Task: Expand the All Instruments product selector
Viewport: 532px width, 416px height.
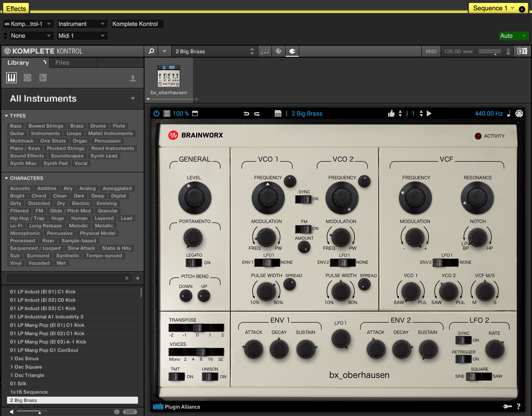Action: [72, 99]
